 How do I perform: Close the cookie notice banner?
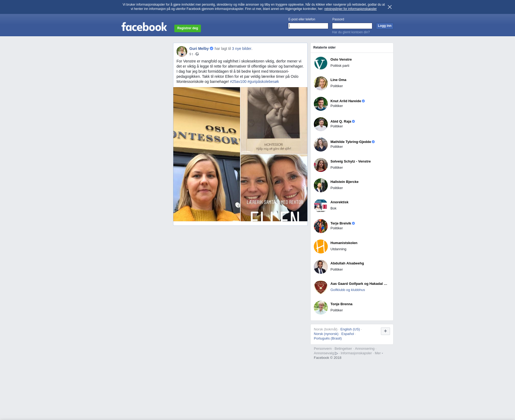coord(390,7)
